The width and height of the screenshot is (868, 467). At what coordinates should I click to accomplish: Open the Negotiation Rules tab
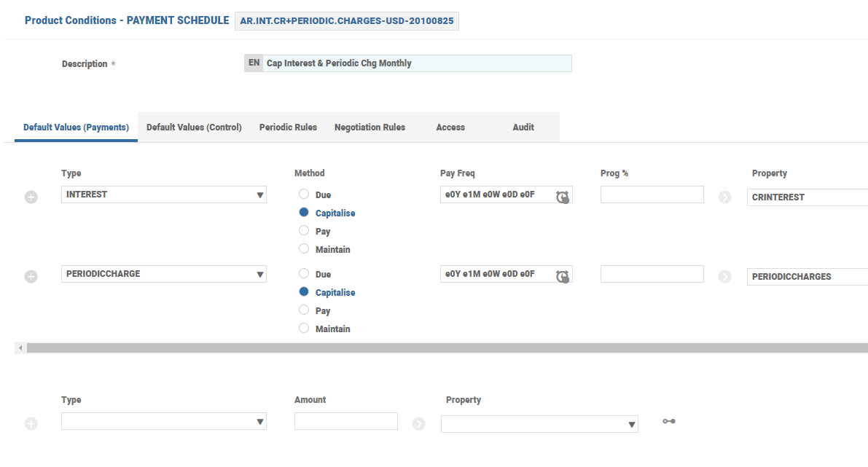pyautogui.click(x=370, y=127)
